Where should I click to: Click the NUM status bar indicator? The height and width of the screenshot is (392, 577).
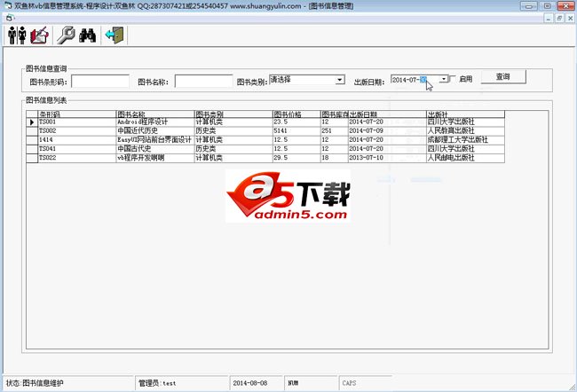pyautogui.click(x=311, y=383)
